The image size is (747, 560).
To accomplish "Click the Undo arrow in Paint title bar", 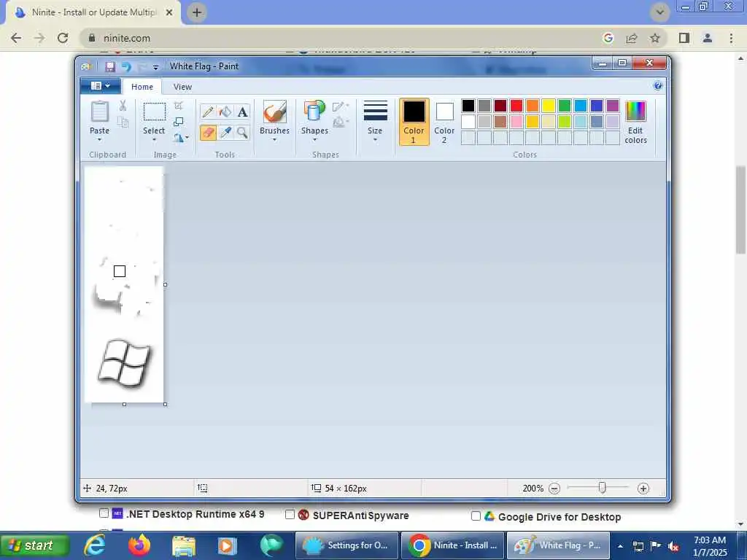I will tap(126, 66).
